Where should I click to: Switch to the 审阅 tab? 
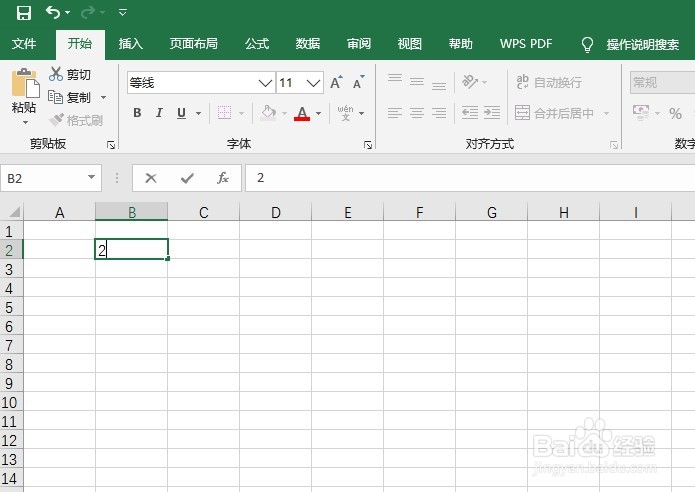point(359,43)
